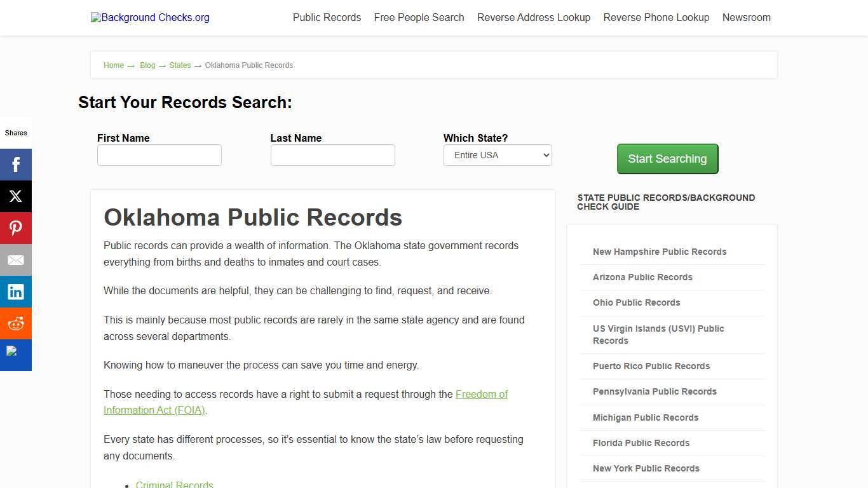
Task: Share the article on LinkedIn
Action: (16, 291)
